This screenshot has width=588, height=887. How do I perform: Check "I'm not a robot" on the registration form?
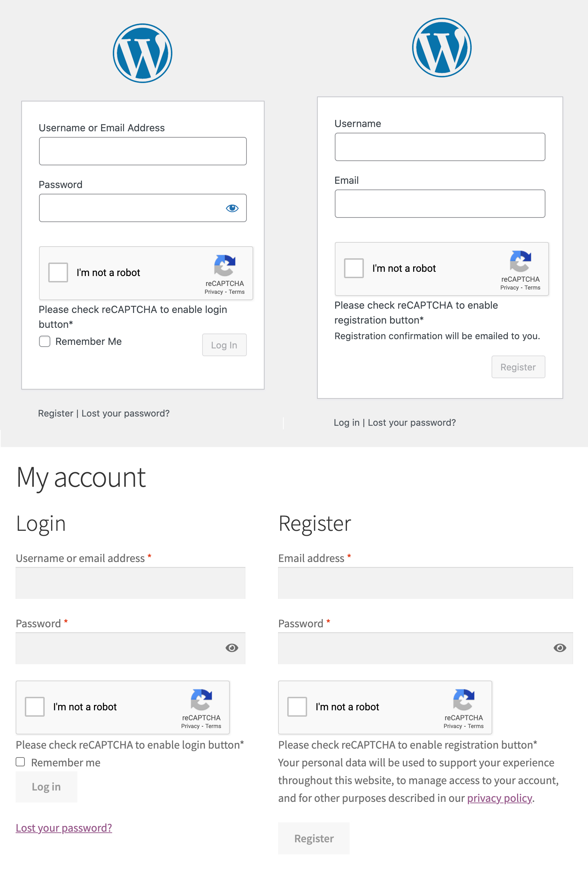click(353, 268)
